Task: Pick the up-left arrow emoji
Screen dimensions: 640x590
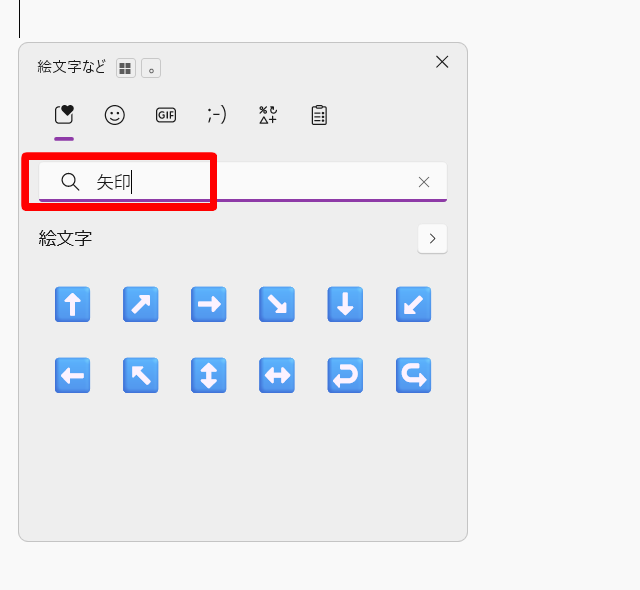Action: (140, 375)
